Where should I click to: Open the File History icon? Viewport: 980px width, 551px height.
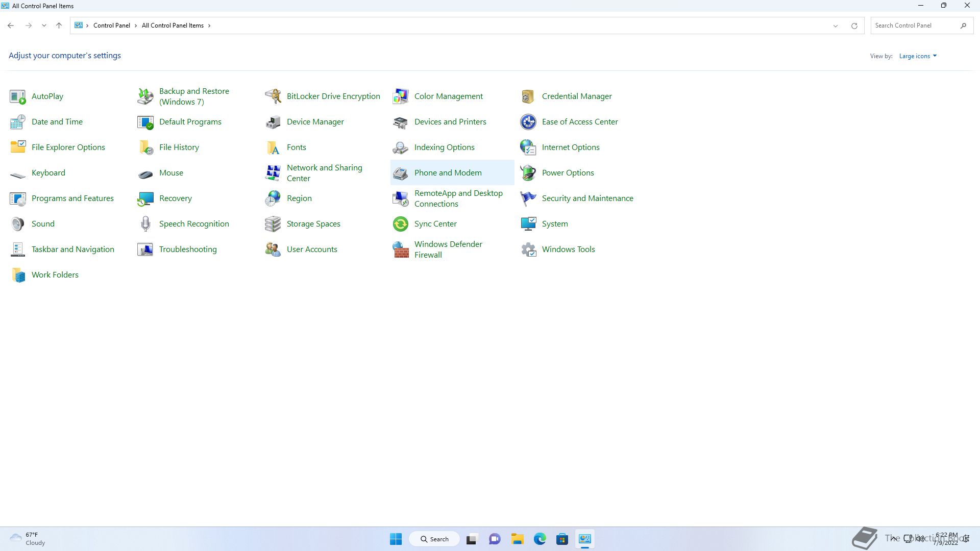(x=145, y=147)
